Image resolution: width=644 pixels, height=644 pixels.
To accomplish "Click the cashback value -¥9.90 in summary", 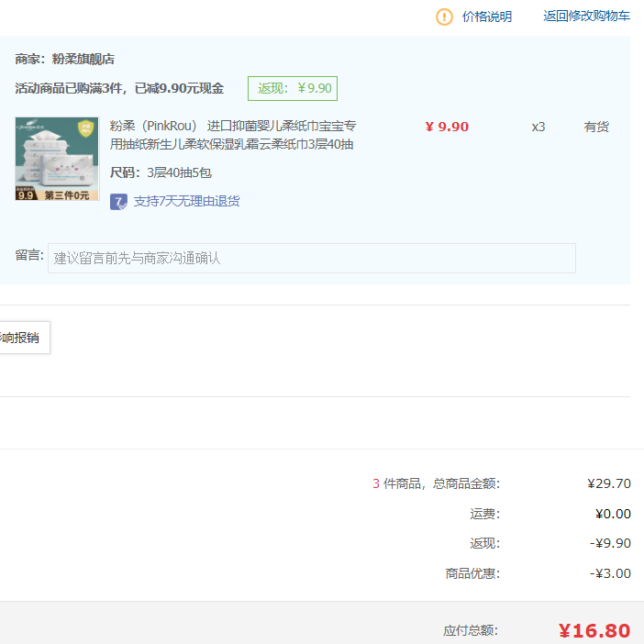I will [610, 543].
